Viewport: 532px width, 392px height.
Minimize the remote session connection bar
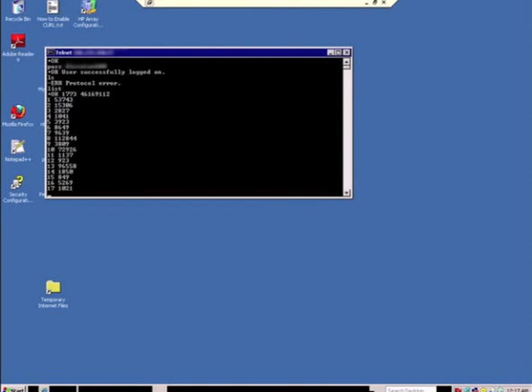click(x=367, y=2)
